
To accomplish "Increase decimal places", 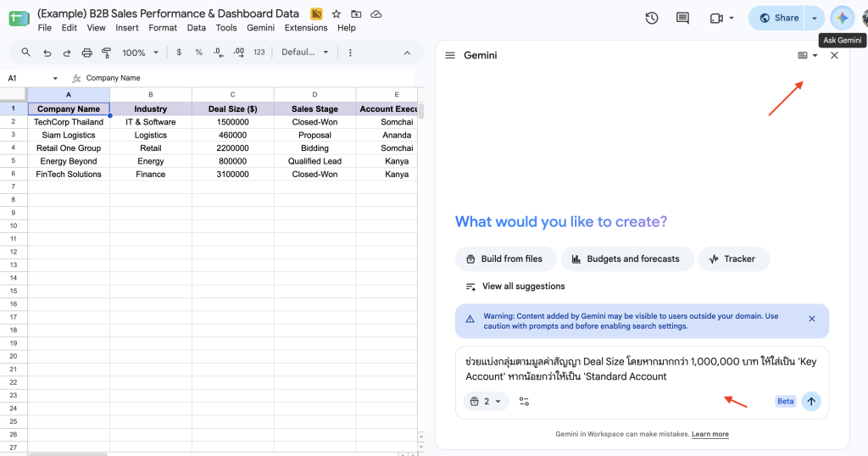I will (x=238, y=53).
